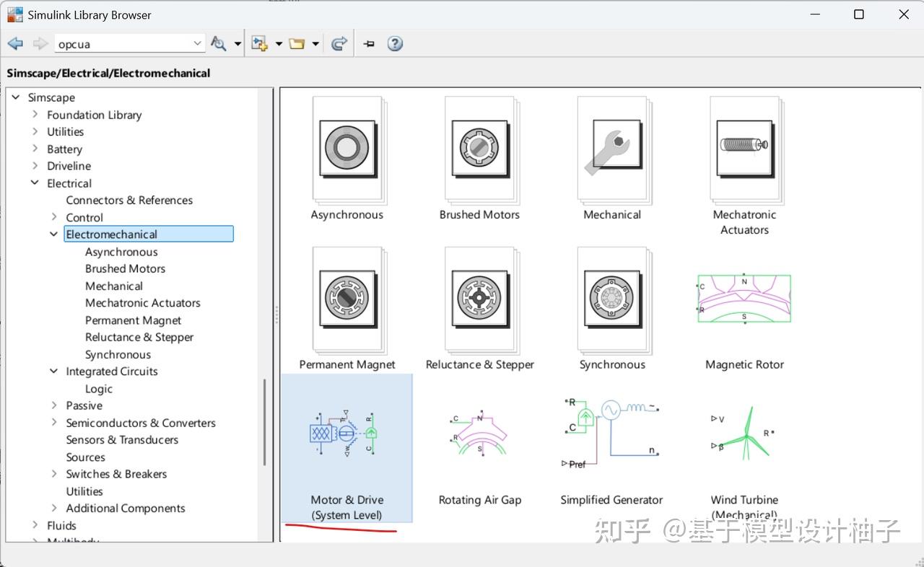Select Utilities under Electrical
The width and height of the screenshot is (924, 567).
pos(84,491)
